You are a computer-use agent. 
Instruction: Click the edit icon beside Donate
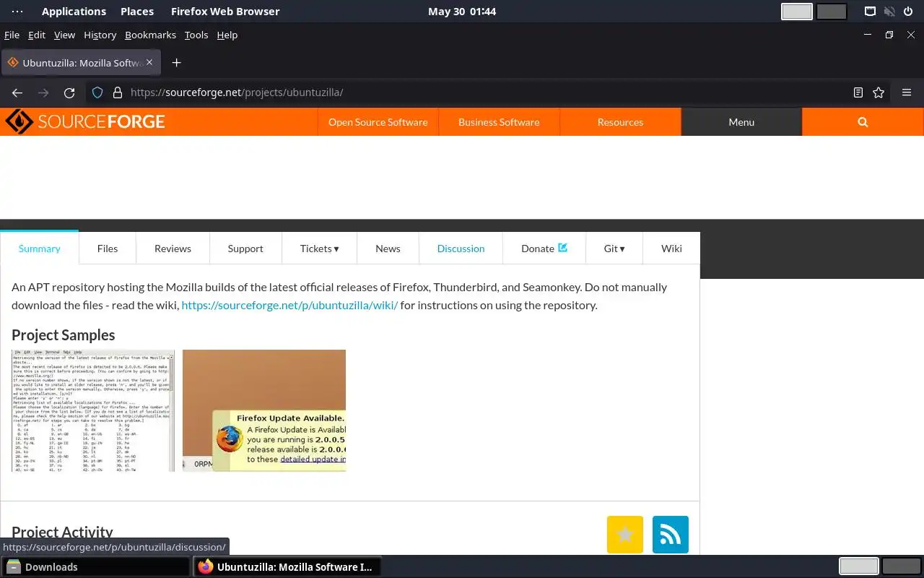[x=563, y=247]
